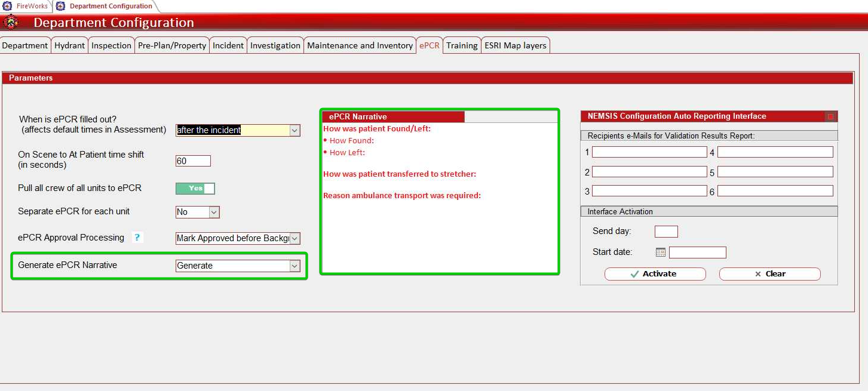Select the Hydrant tab
Viewport: 868px width, 391px height.
(70, 45)
